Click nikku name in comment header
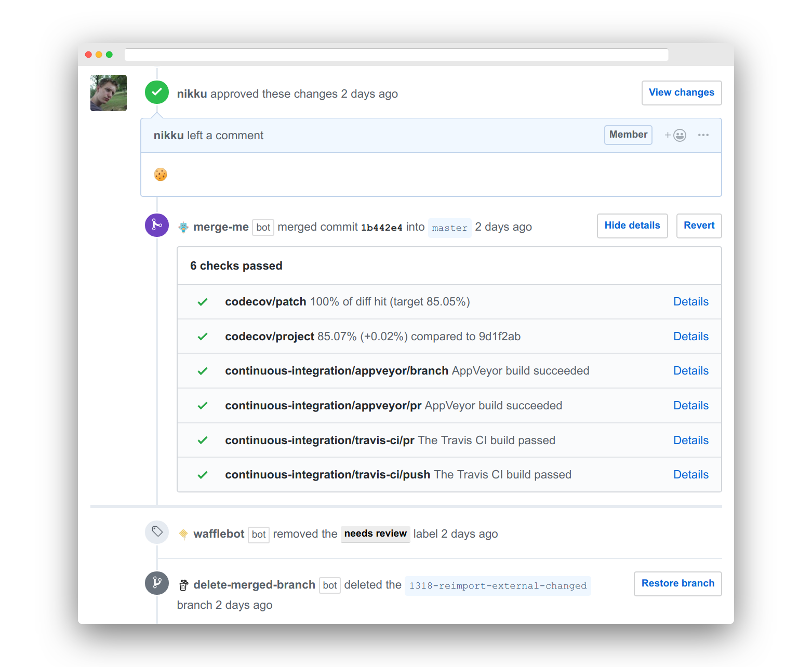 [x=168, y=136]
